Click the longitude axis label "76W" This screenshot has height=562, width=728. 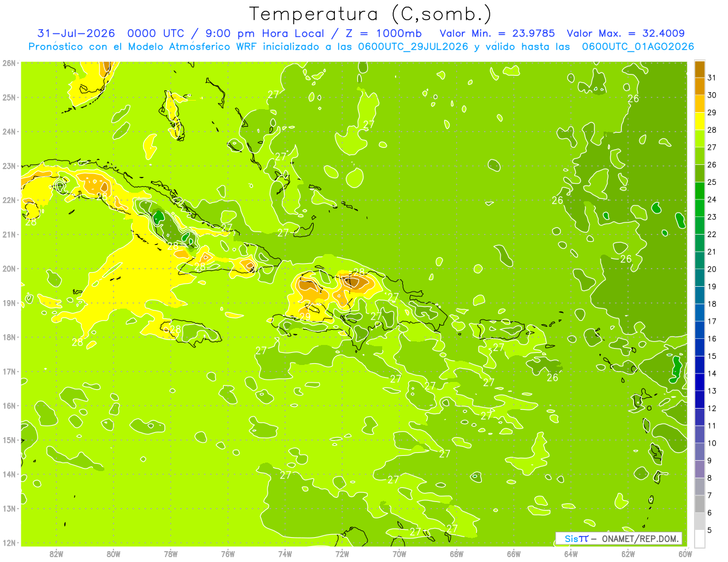(x=228, y=554)
